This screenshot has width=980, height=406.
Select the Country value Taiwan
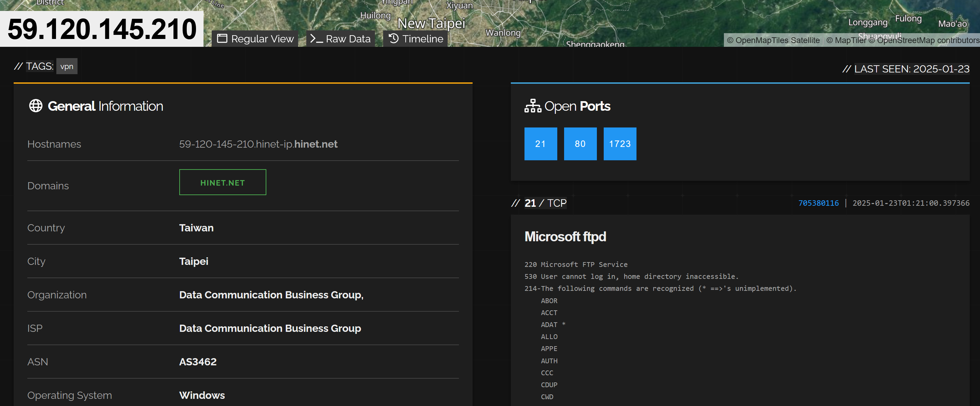[x=196, y=228]
